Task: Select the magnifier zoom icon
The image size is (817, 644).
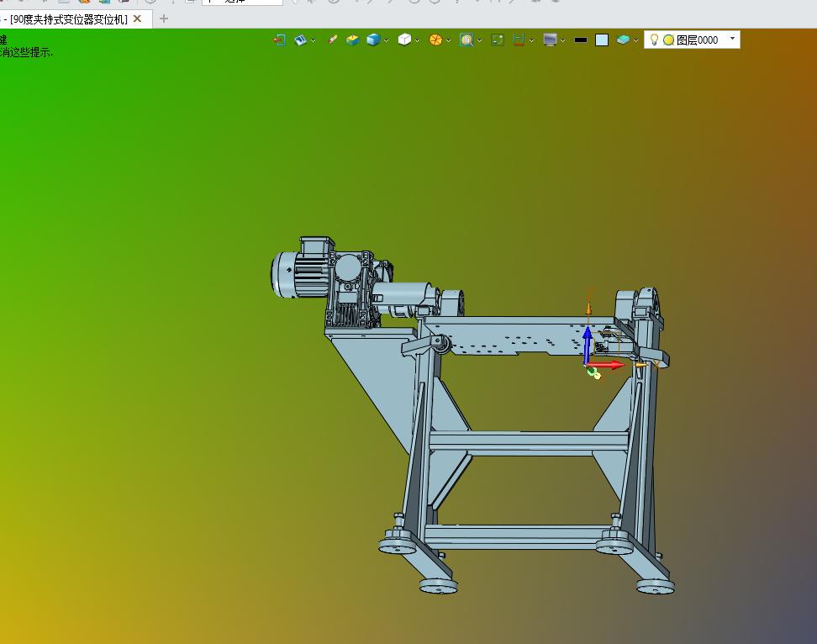Action: click(x=466, y=40)
